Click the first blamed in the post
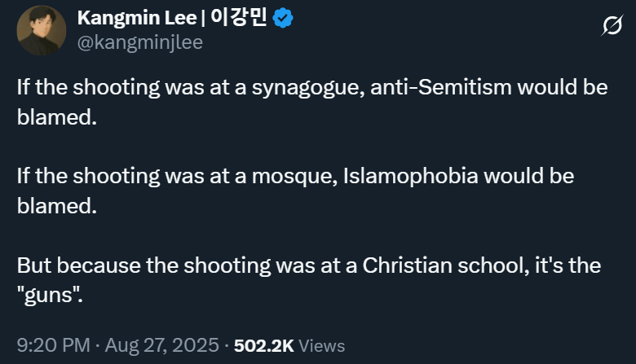The height and width of the screenshot is (364, 636). pyautogui.click(x=57, y=116)
